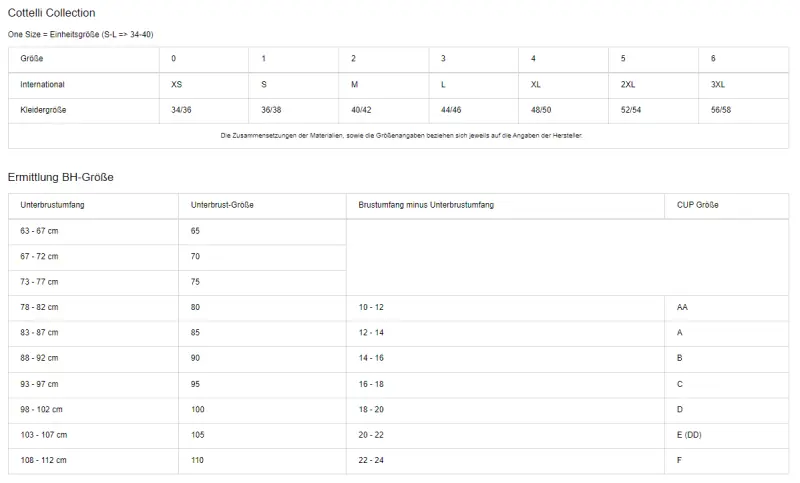This screenshot has height=483, width=800.
Task: Select the Unterbrustumfang column header
Action: point(50,205)
